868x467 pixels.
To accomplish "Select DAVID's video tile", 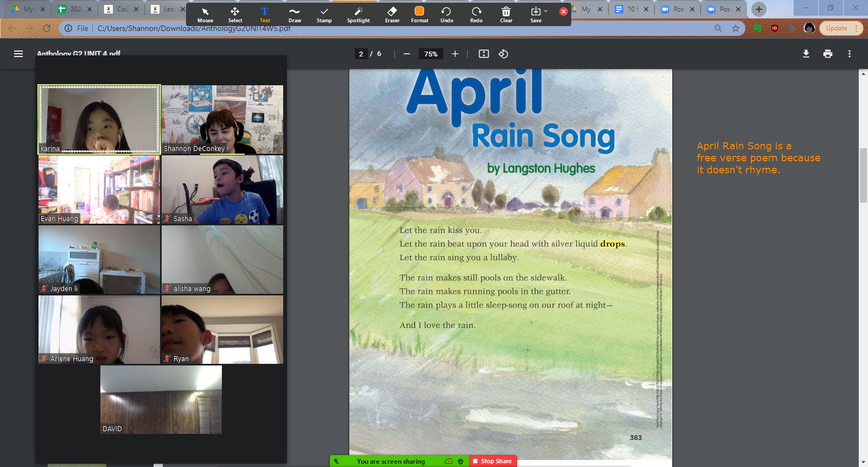I will click(x=161, y=400).
